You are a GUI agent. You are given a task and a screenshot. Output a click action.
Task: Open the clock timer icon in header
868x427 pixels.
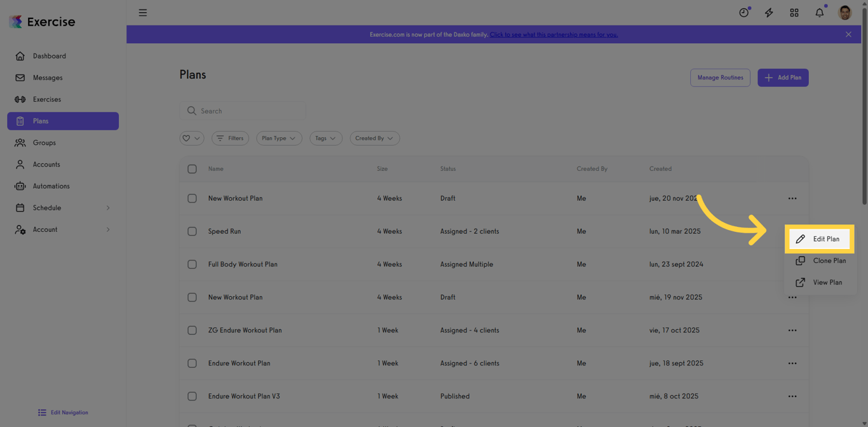[x=744, y=13]
